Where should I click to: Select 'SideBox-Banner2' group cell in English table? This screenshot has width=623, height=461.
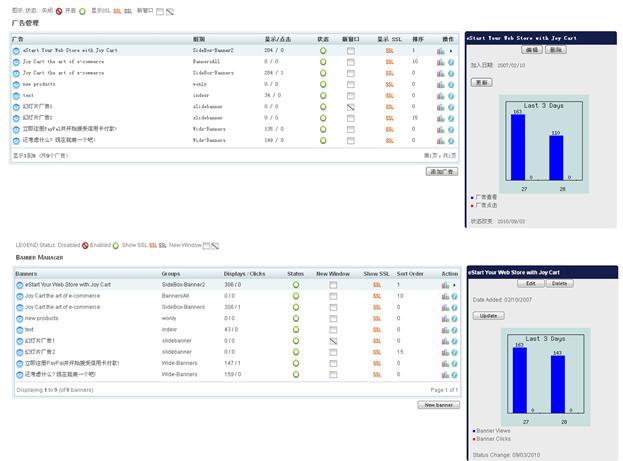[184, 285]
